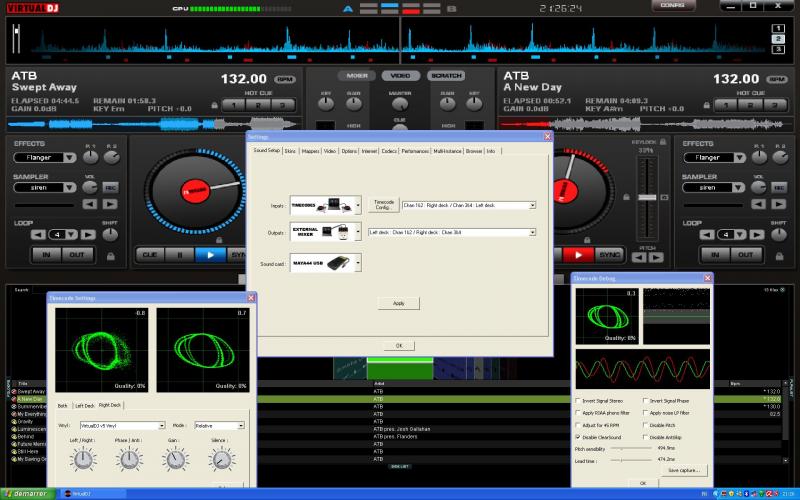Click the left deck CUE button
Viewport: 800px width, 500px height.
[150, 255]
